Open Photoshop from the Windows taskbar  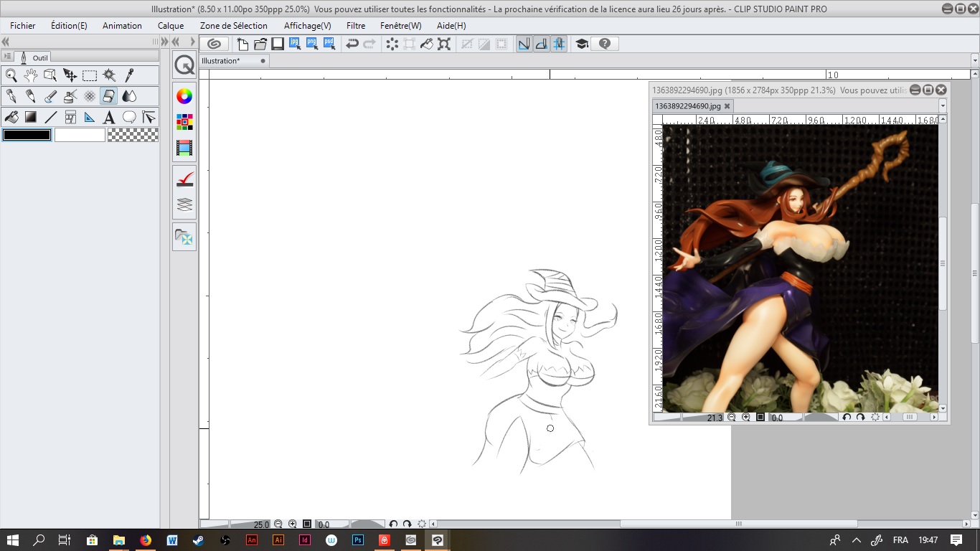[357, 540]
